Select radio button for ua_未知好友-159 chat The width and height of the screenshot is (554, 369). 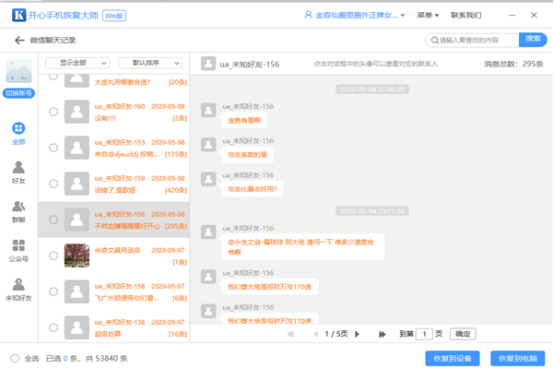click(53, 183)
